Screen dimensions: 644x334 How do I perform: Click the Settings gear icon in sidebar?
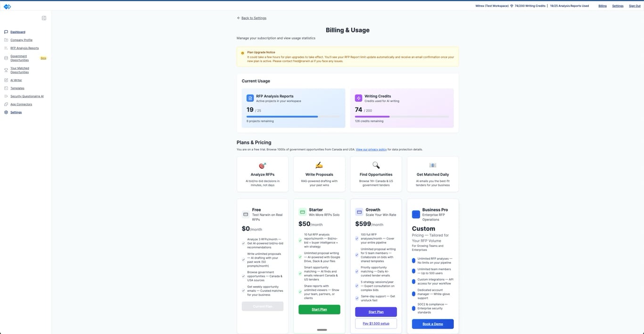tap(6, 112)
